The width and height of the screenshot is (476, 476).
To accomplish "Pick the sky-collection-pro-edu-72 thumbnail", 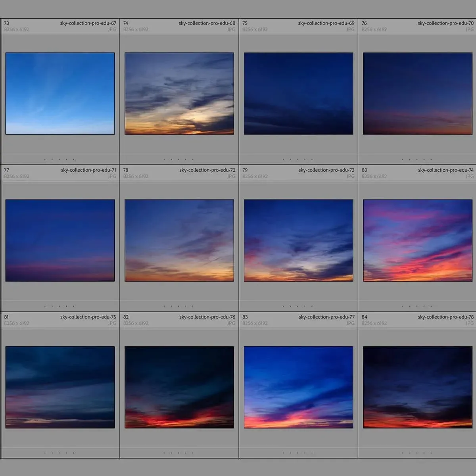I will (179, 240).
